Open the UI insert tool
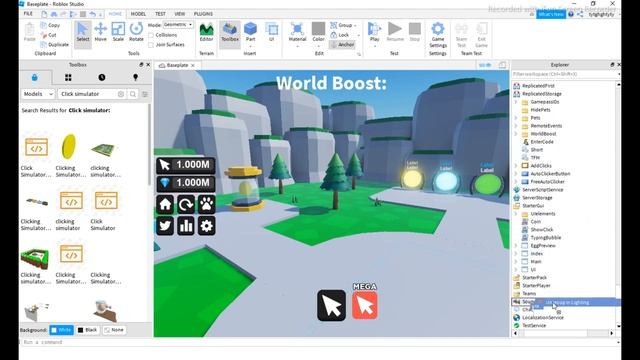The image size is (640, 360). (271, 32)
